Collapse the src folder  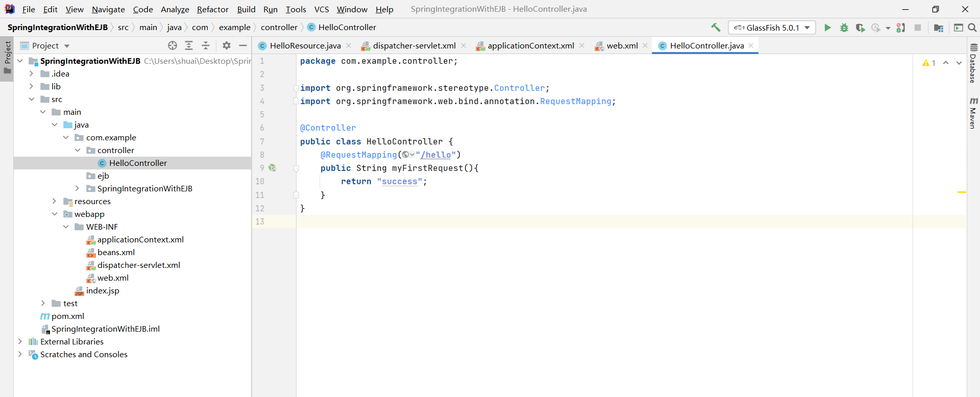(31, 99)
